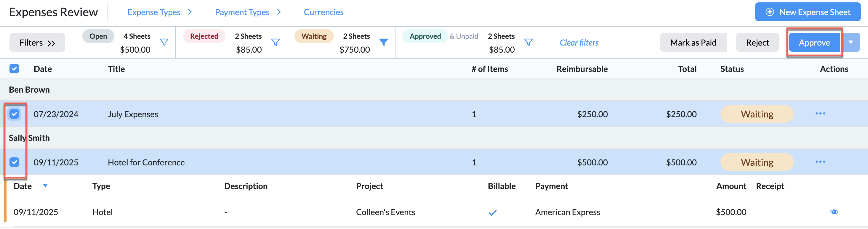Viewport: 868px width, 229px height.
Task: Click the Colleen's Events project cell
Action: tap(385, 212)
